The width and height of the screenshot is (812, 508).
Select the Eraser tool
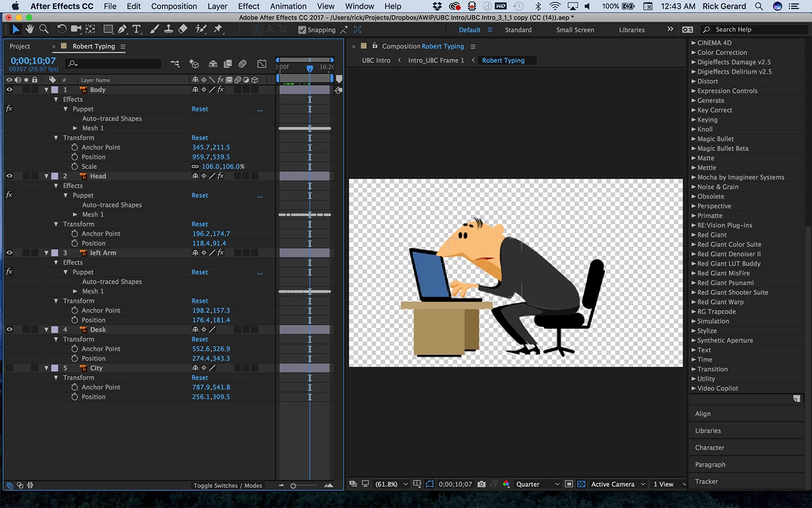click(183, 29)
